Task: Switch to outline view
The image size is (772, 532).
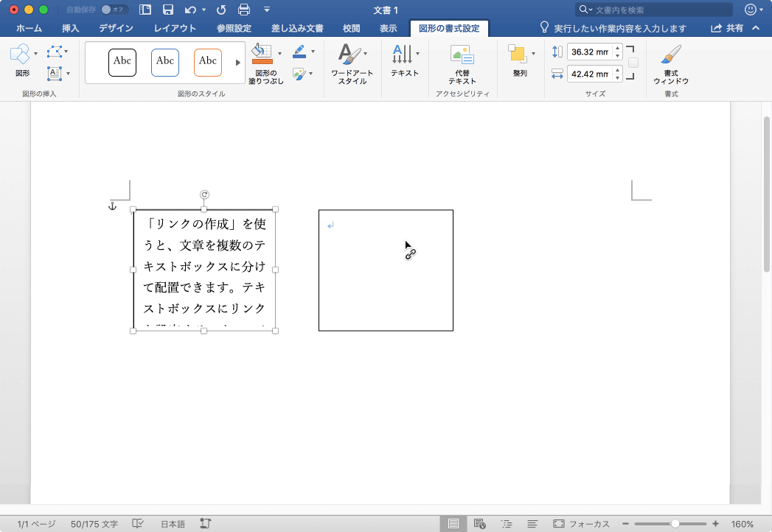Action: [x=506, y=524]
